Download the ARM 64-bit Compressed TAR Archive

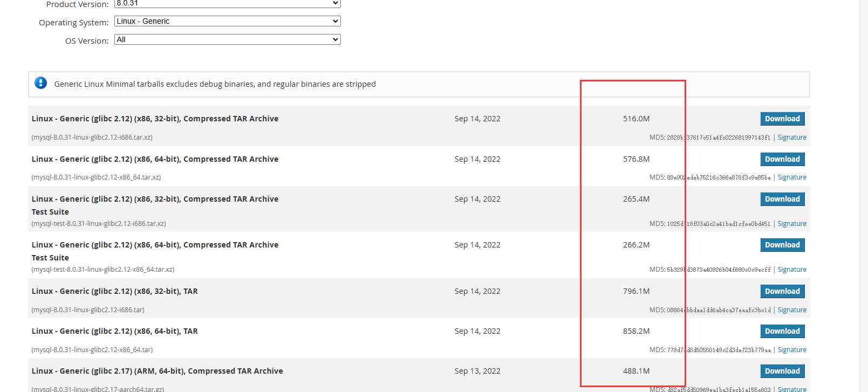coord(782,371)
